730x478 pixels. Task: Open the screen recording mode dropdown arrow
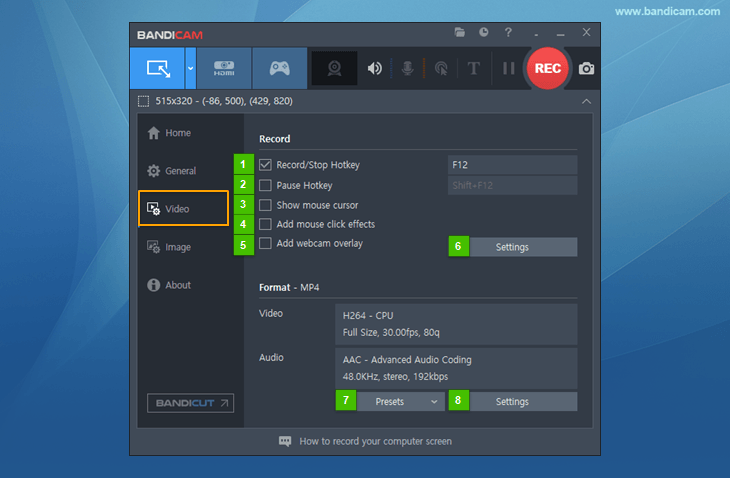(190, 68)
